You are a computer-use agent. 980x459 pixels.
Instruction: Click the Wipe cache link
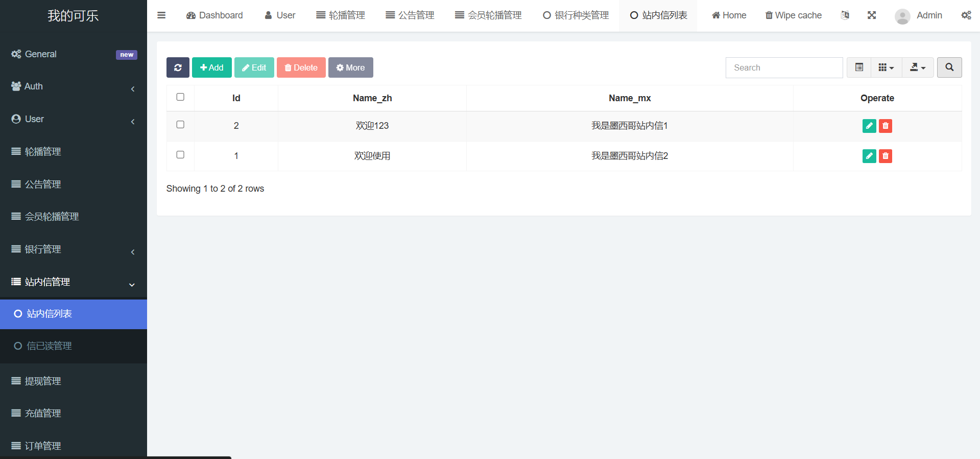coord(793,15)
